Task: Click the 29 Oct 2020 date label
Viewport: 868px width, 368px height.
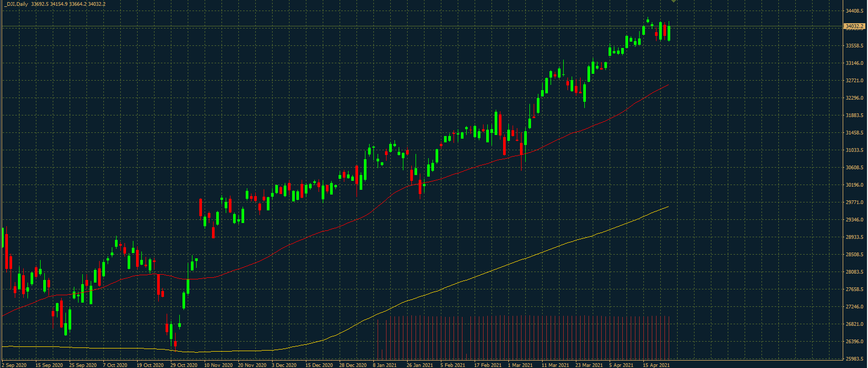Action: pyautogui.click(x=184, y=365)
